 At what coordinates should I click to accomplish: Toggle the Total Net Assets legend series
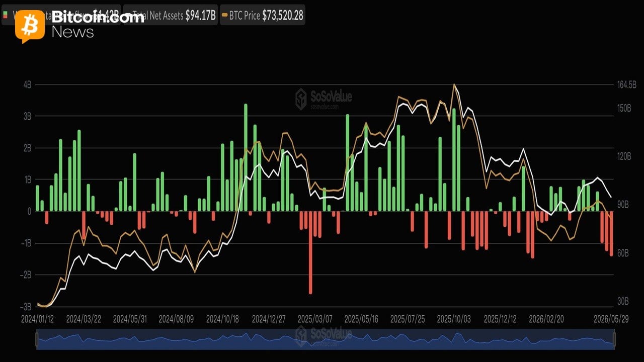[170, 16]
